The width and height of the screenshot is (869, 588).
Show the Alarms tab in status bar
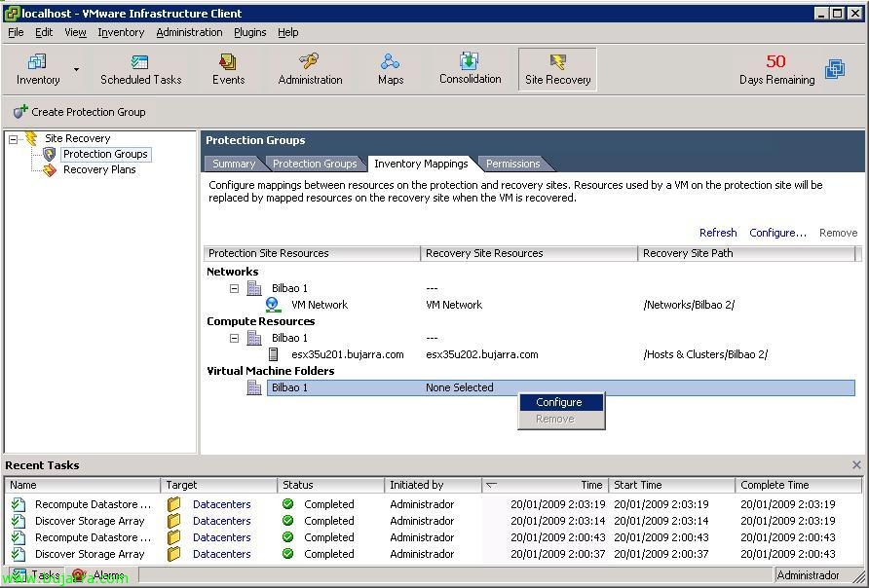point(101,575)
